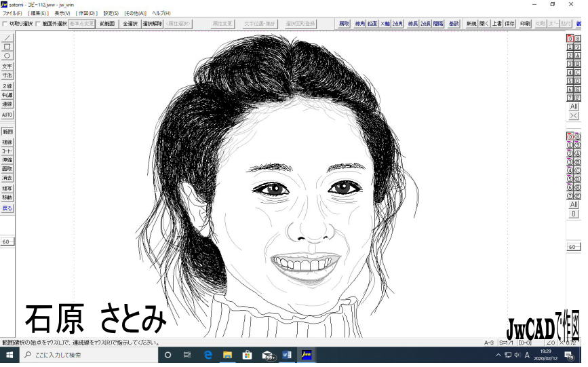Select the 寸法 dimension tool
This screenshot has width=588, height=367.
7,75
